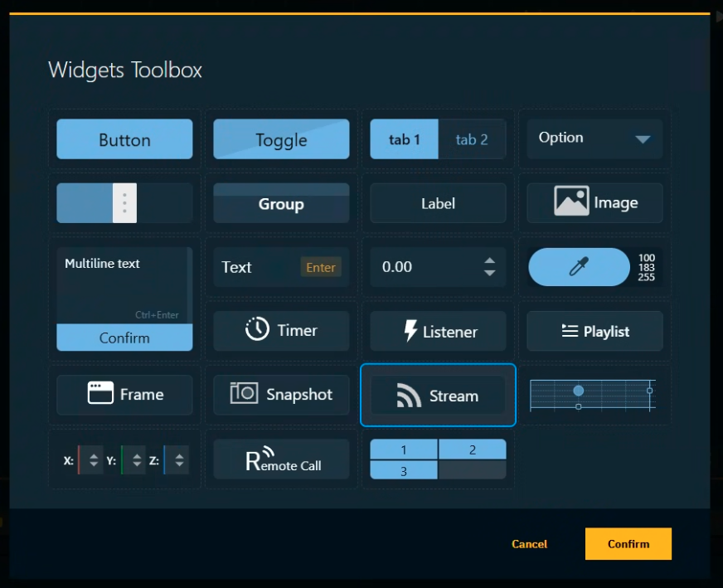Click the numeric field stepper arrows
The image size is (723, 588).
point(489,267)
